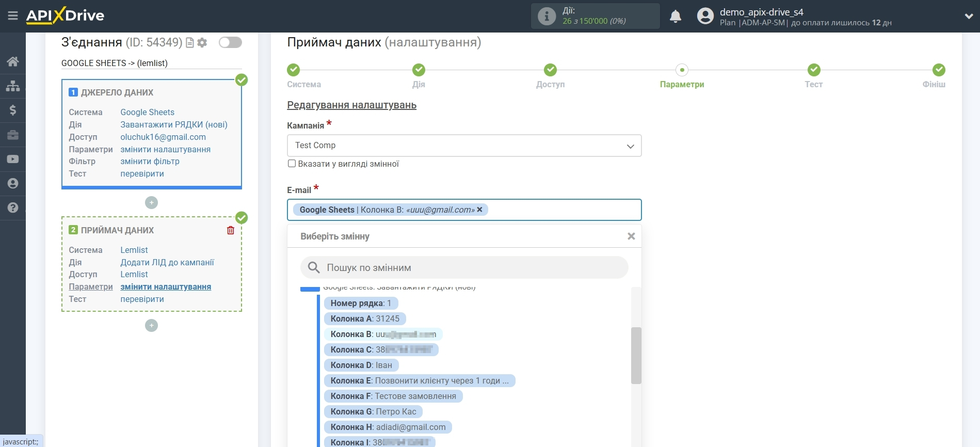The image size is (980, 447).
Task: Toggle the connection on/off switch
Action: pyautogui.click(x=230, y=42)
